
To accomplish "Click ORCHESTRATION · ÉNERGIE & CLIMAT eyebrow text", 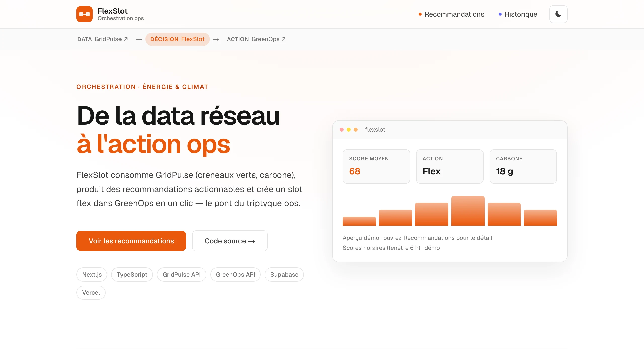I will pyautogui.click(x=142, y=87).
